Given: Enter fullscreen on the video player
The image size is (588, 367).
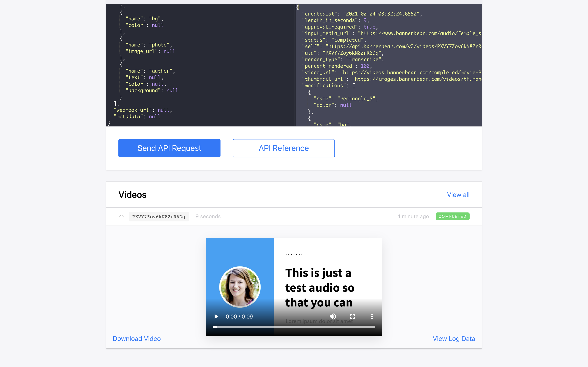Looking at the screenshot, I should click(x=352, y=316).
